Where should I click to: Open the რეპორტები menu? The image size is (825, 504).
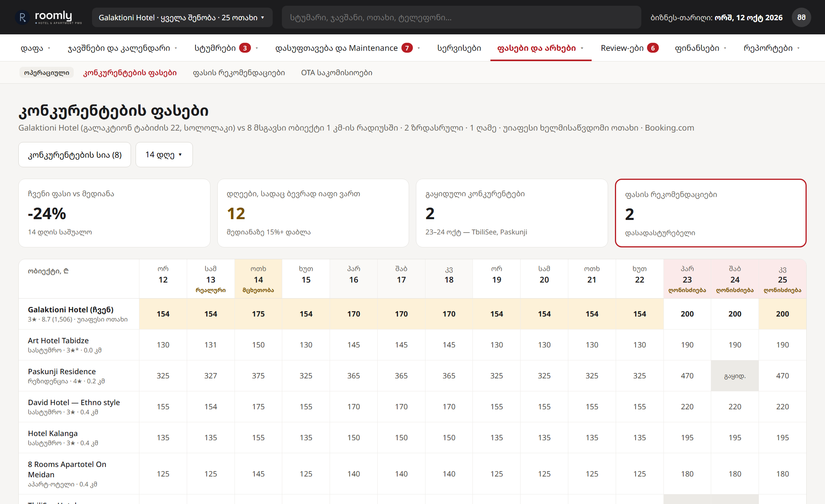tap(772, 48)
